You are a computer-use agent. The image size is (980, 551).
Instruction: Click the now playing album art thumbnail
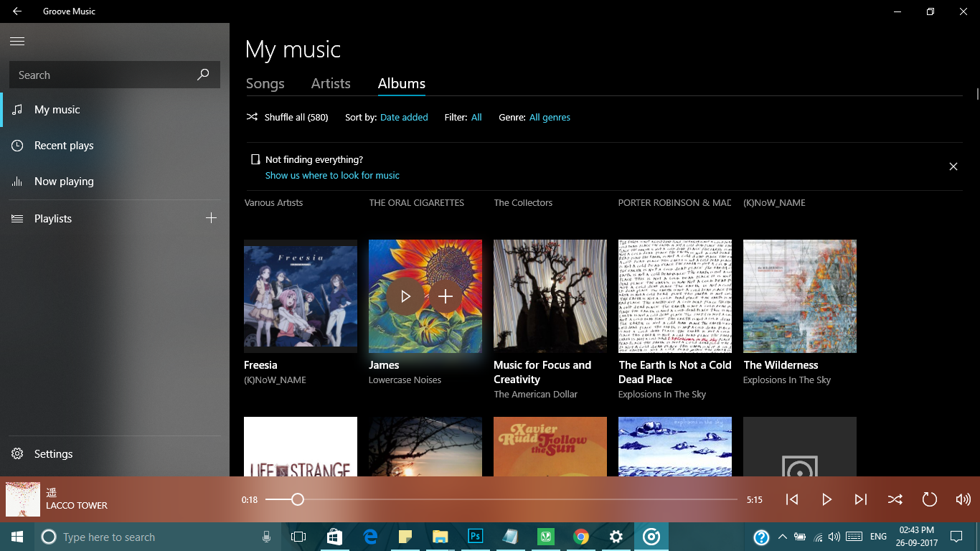(x=23, y=499)
